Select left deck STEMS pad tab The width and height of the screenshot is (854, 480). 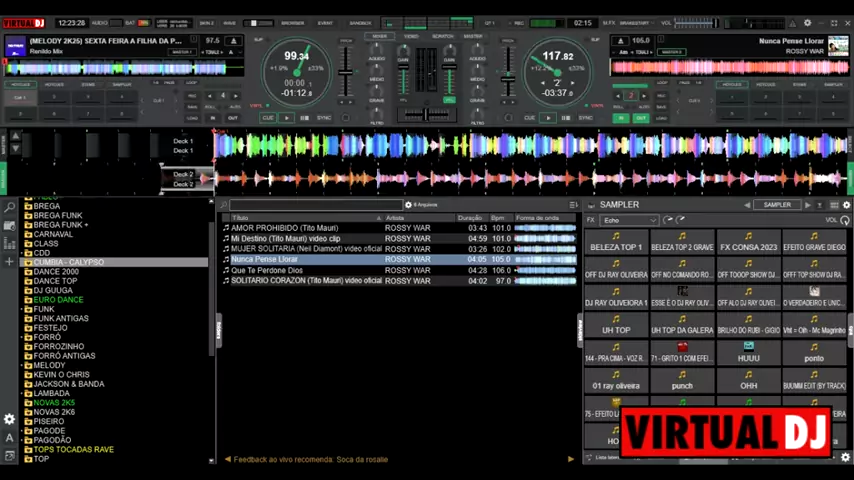[88, 84]
